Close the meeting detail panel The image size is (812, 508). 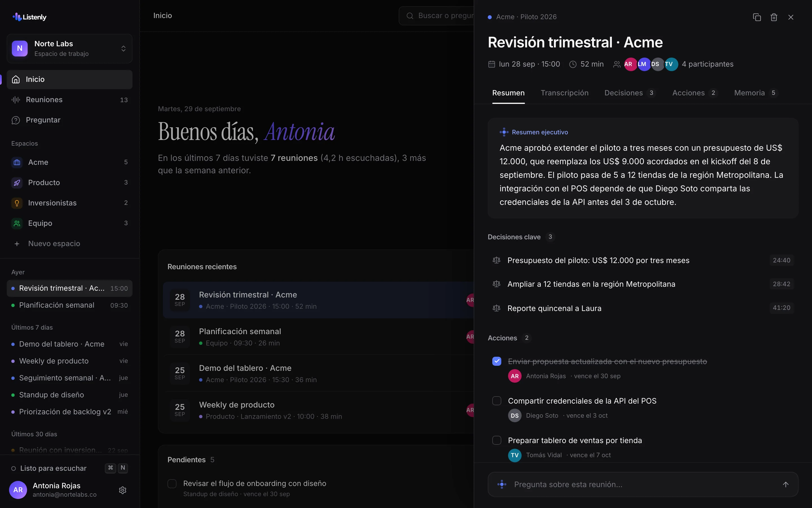click(x=791, y=17)
